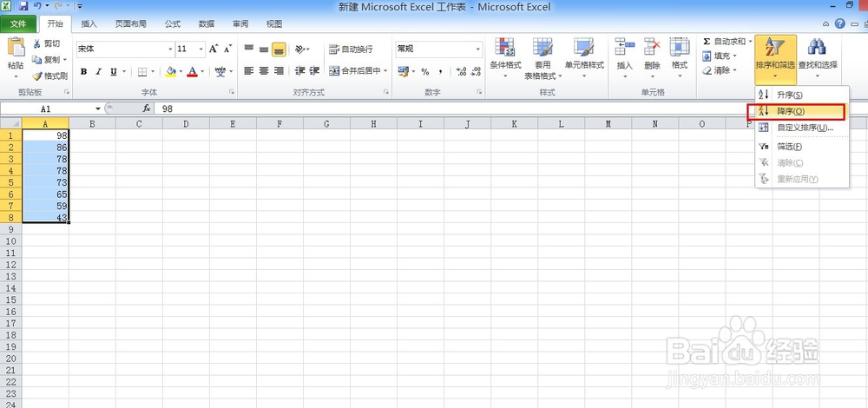This screenshot has height=408, width=868.
Task: Open the font name dropdown (宋体)
Action: point(170,49)
